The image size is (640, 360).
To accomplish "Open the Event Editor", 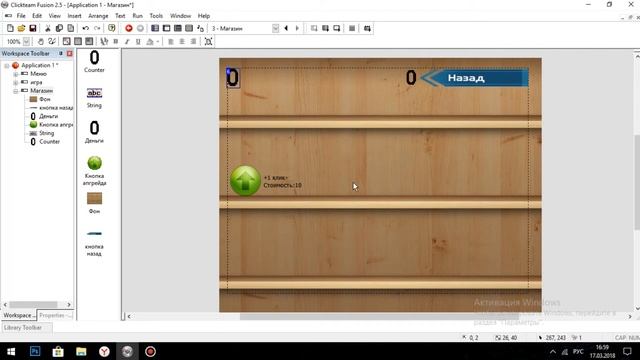I will coord(178,28).
